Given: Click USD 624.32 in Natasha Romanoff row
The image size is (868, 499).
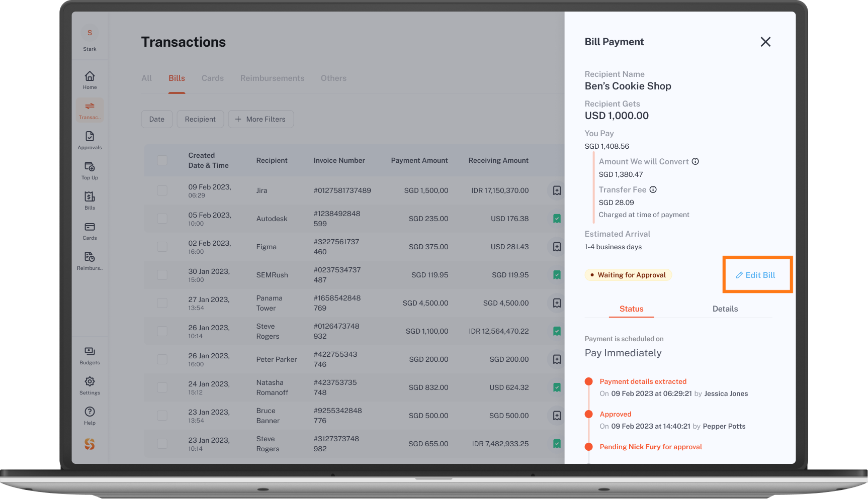Looking at the screenshot, I should coord(509,387).
